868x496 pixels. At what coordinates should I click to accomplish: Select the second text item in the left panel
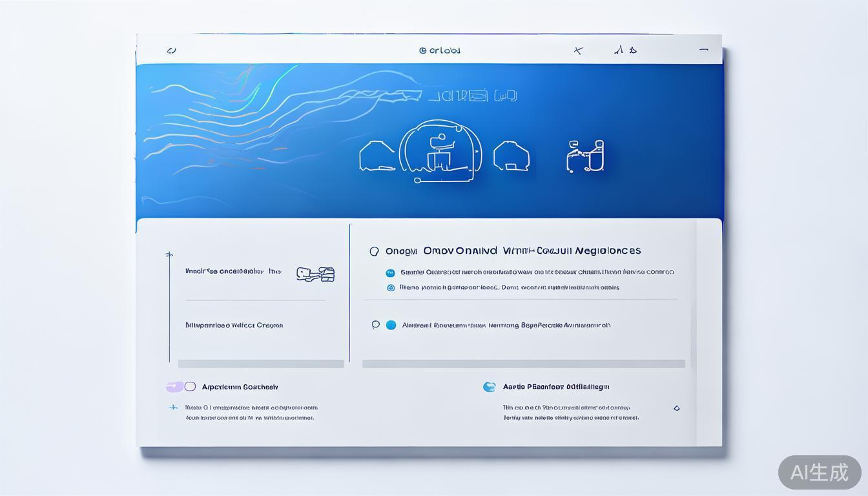234,325
